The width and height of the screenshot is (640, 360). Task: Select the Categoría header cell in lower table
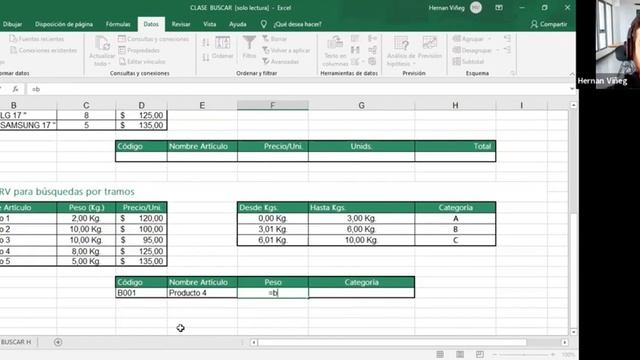click(x=361, y=282)
